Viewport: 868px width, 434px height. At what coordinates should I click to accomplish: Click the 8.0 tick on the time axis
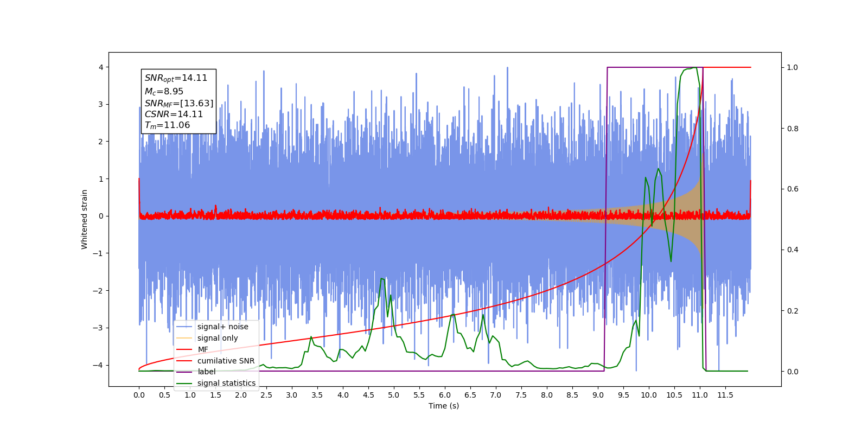point(547,395)
